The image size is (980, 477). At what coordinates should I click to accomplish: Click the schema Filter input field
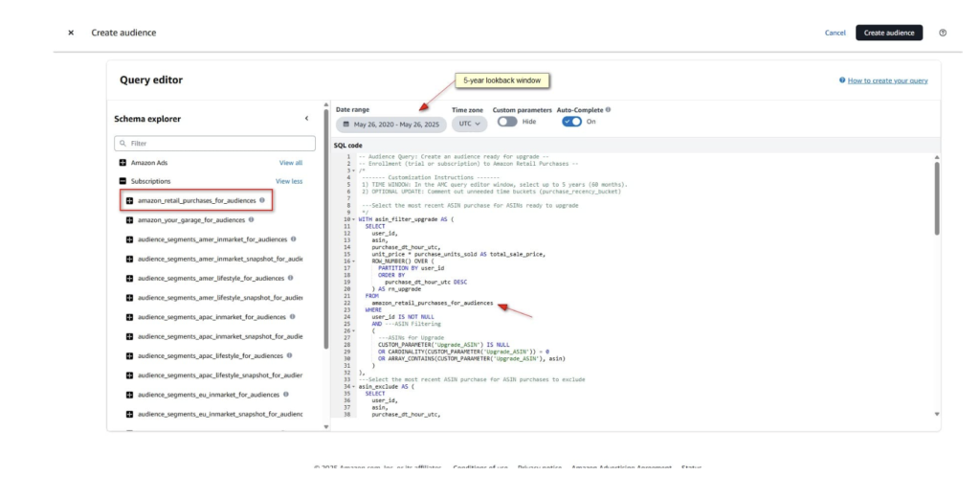click(214, 143)
